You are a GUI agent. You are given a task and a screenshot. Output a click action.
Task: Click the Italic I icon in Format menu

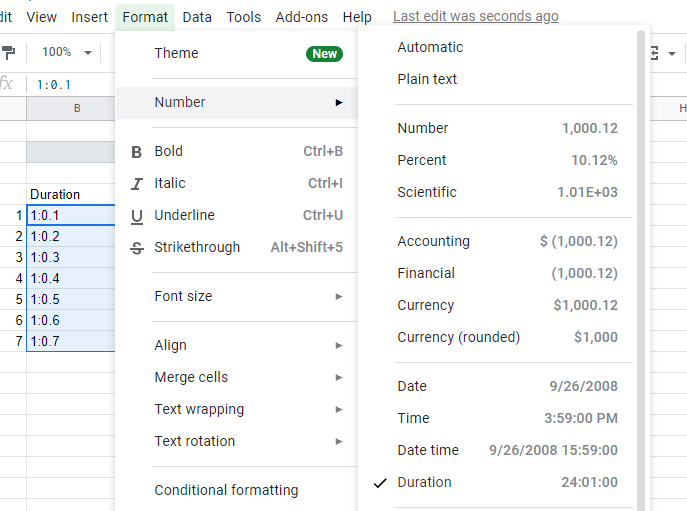(137, 184)
